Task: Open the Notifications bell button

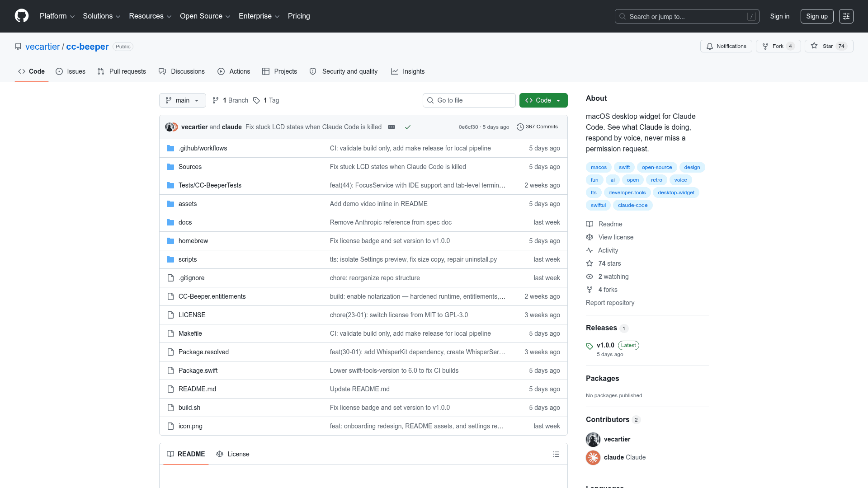Action: point(726,46)
